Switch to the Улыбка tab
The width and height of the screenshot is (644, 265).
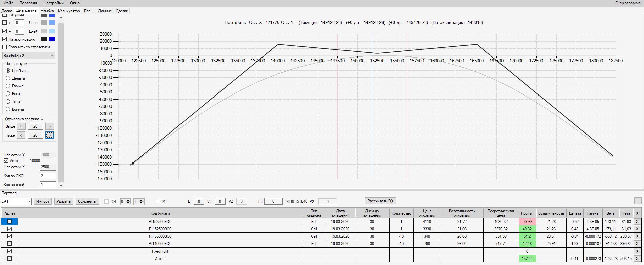[x=47, y=11]
